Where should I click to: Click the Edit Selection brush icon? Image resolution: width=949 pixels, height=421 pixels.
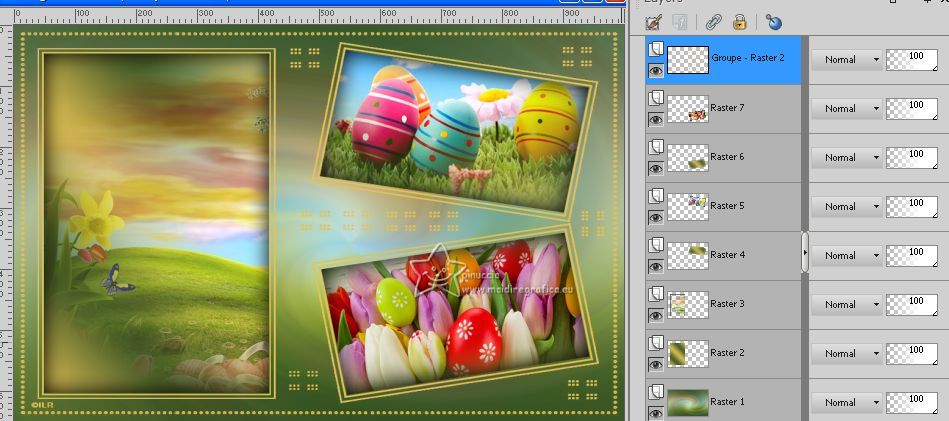[654, 23]
